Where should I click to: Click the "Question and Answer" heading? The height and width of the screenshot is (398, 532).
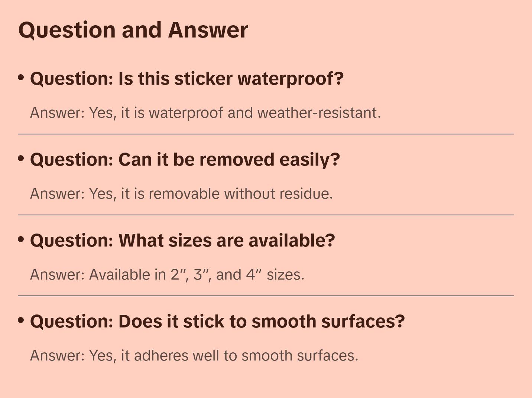click(133, 30)
